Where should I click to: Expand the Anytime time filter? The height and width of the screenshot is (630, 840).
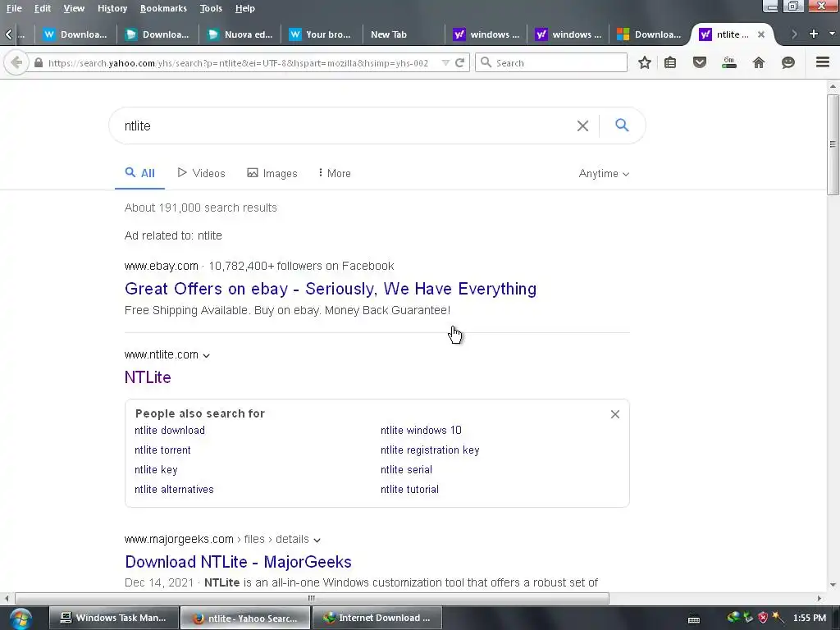(x=604, y=174)
